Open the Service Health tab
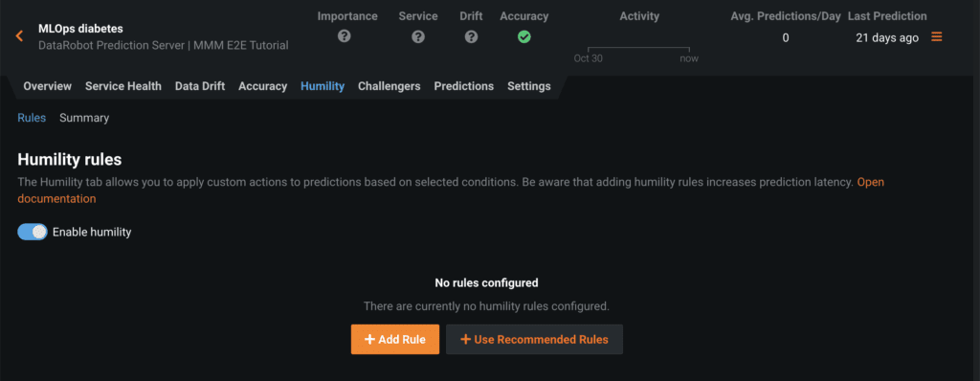Screen dimensions: 980x381 pos(123,86)
